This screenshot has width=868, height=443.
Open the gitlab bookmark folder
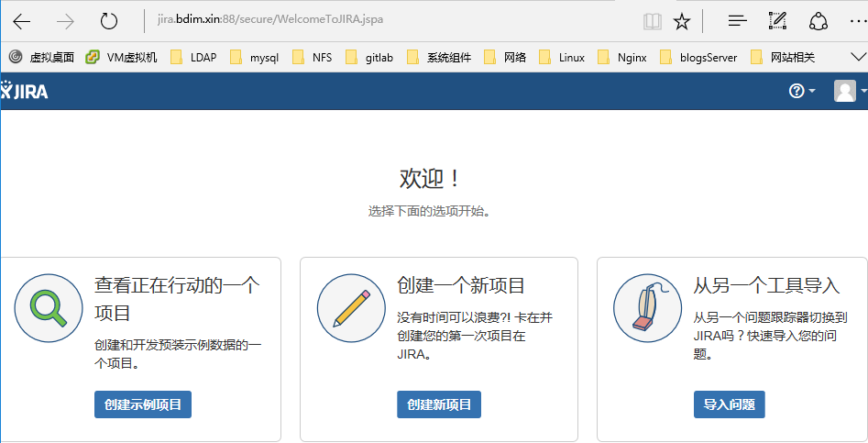click(x=369, y=57)
